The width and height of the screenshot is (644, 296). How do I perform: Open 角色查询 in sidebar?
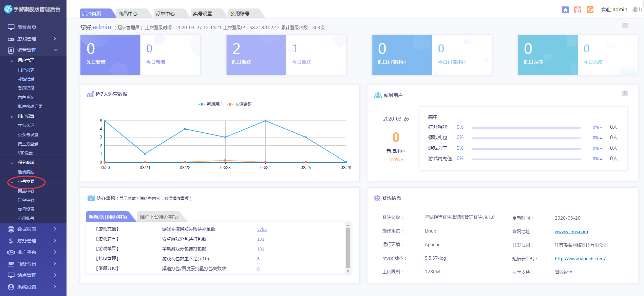tap(26, 97)
